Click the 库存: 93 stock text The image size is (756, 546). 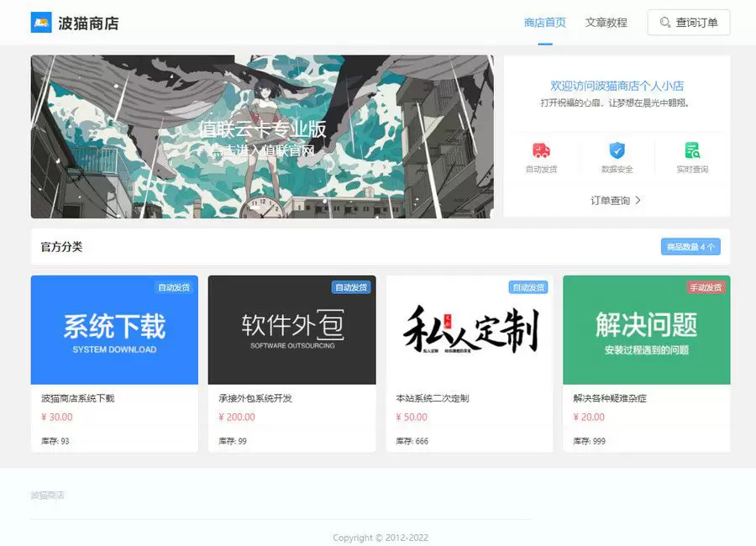click(x=55, y=441)
